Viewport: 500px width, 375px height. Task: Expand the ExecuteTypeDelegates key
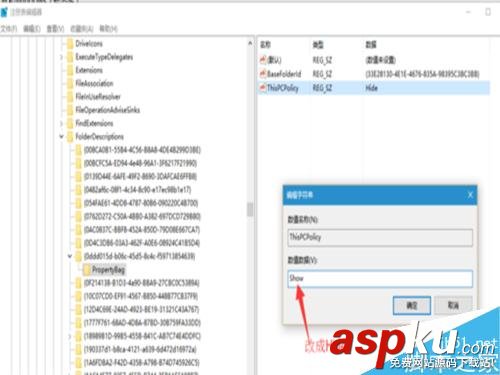click(62, 57)
